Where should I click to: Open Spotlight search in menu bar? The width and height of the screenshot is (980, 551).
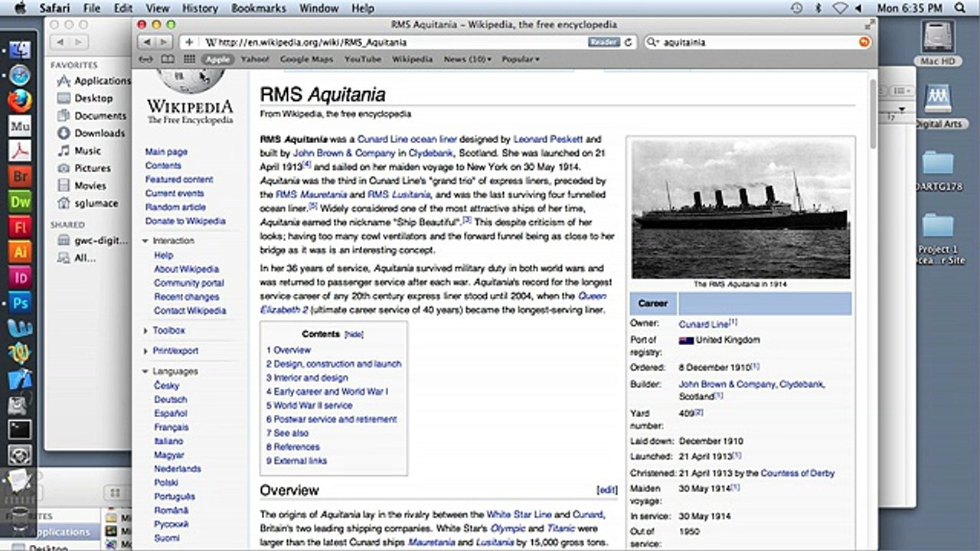pyautogui.click(x=960, y=8)
